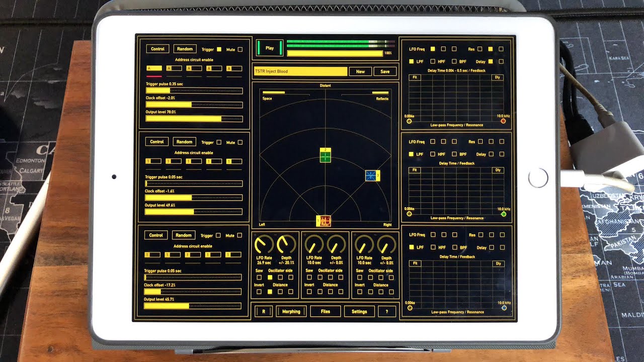Adjust the Space slider

point(286,93)
